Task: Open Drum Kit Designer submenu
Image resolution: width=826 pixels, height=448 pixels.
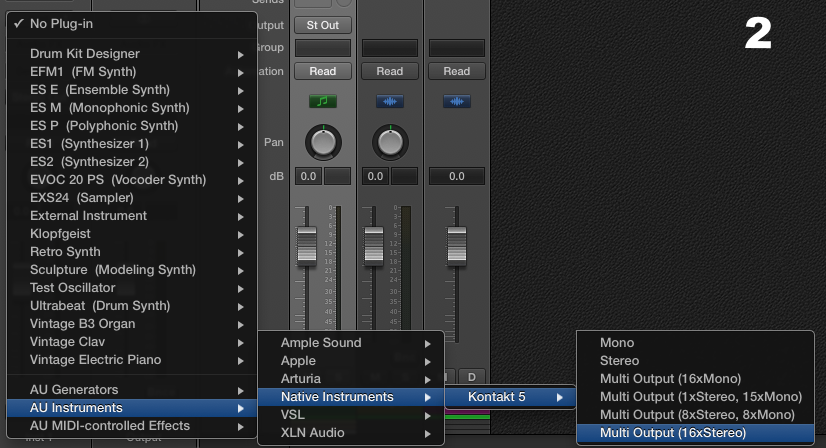Action: [132, 54]
